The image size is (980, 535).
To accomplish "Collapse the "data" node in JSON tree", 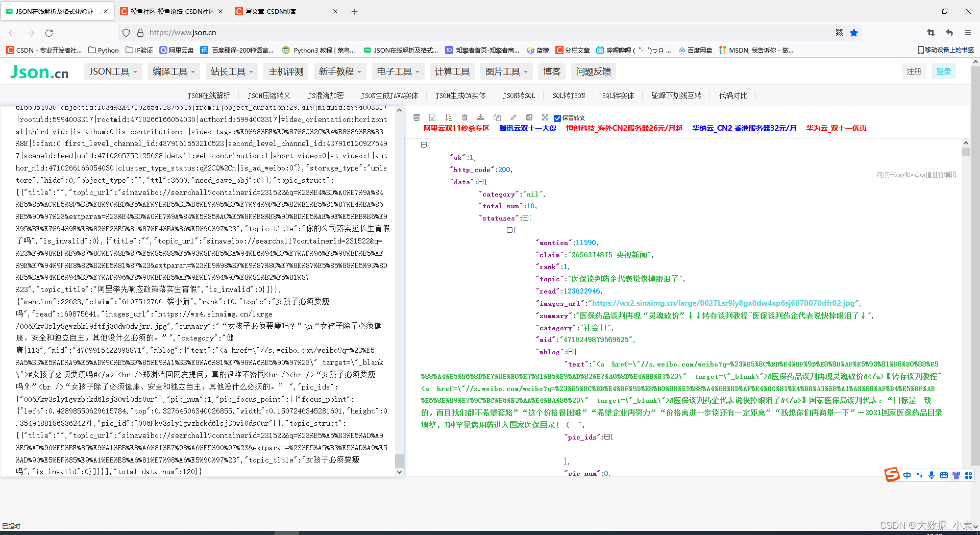I will click(480, 182).
